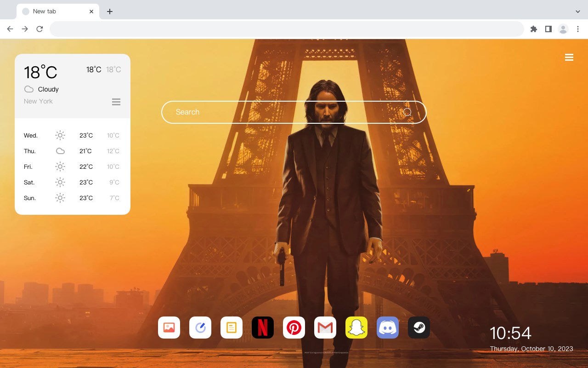This screenshot has width=588, height=368.
Task: Click the sun icon in the Sat. row
Action: click(x=60, y=182)
